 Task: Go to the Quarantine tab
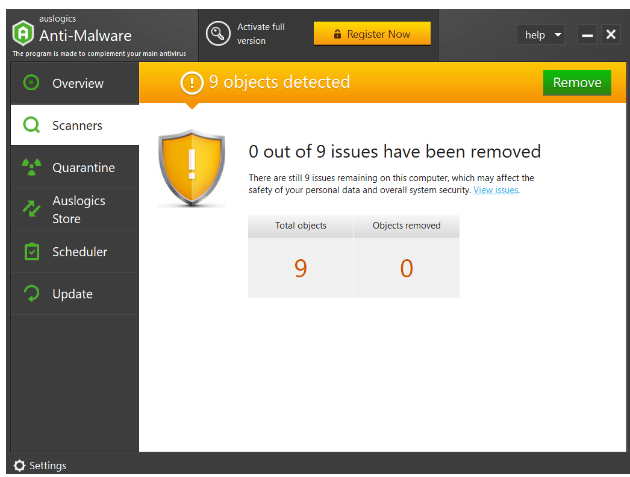pos(75,167)
